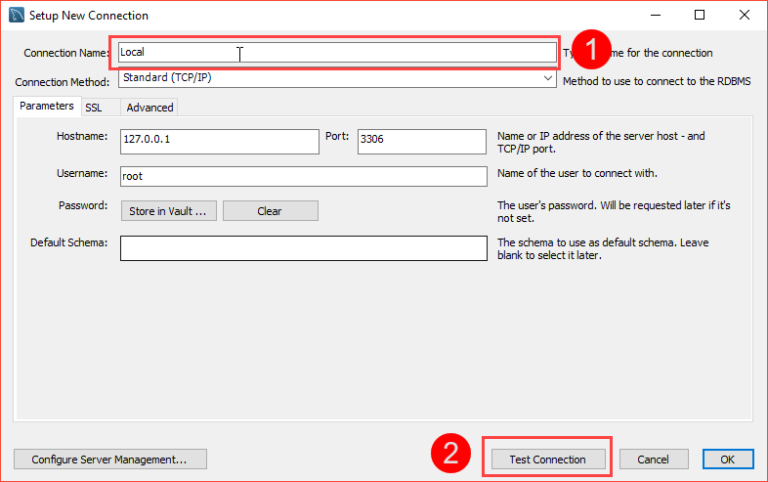Click the Default Schema input field
The height and width of the screenshot is (482, 768).
click(304, 248)
